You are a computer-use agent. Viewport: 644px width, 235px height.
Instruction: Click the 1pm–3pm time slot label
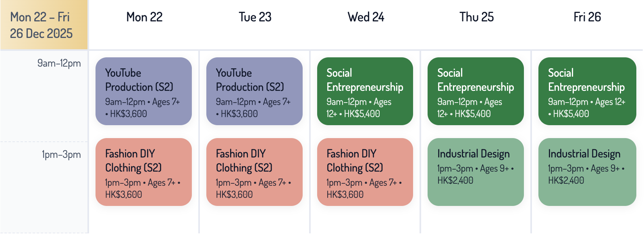coord(61,155)
